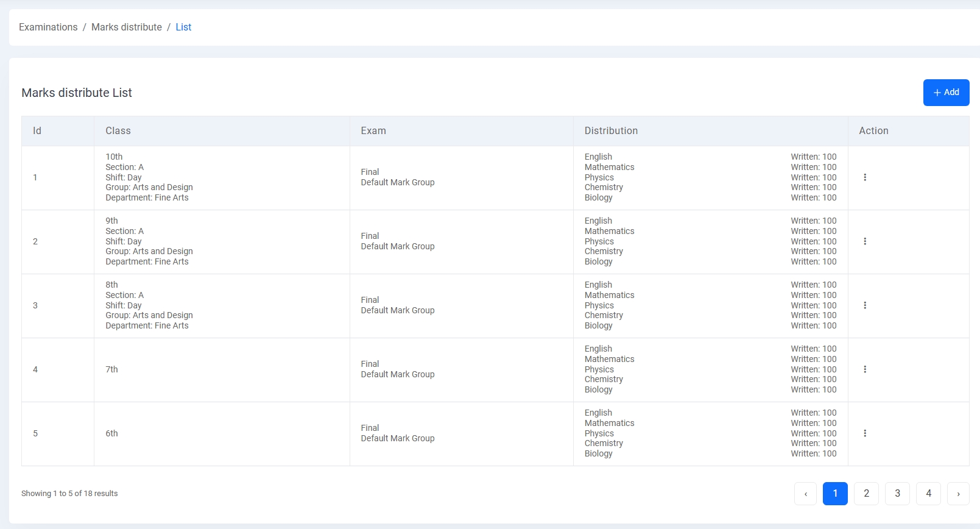Select current page 1 in pagination
This screenshot has height=529, width=980.
click(835, 494)
